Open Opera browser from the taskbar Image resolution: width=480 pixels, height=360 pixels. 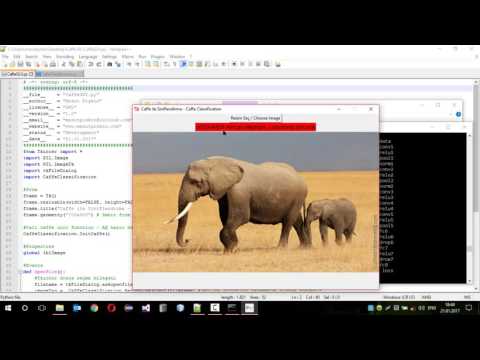click(x=112, y=308)
